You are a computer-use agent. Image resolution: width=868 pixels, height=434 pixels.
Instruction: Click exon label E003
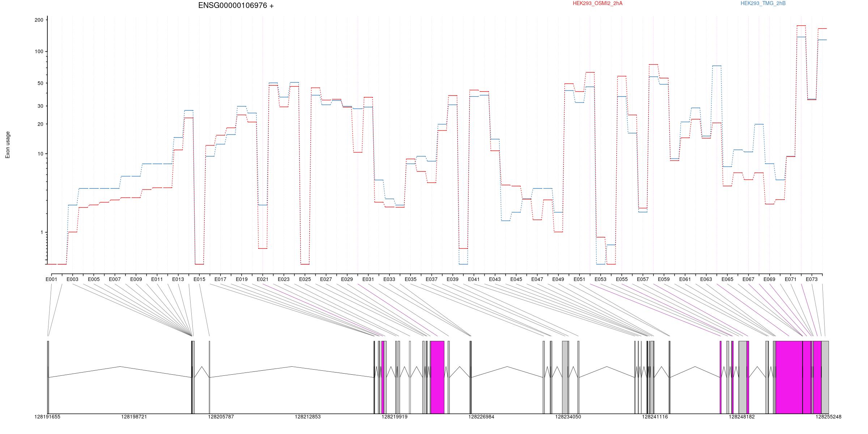pyautogui.click(x=72, y=279)
